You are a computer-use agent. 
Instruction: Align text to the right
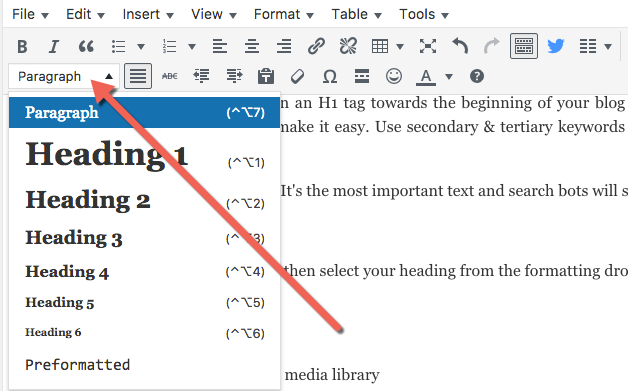click(284, 46)
